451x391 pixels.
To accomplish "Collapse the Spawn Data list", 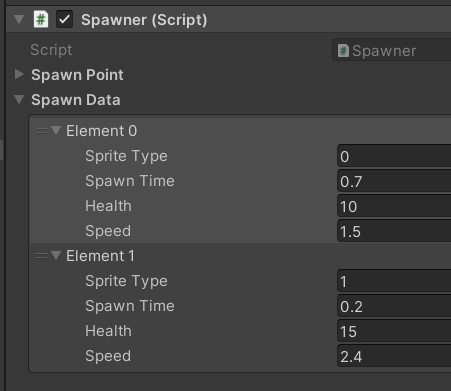I will (19, 99).
